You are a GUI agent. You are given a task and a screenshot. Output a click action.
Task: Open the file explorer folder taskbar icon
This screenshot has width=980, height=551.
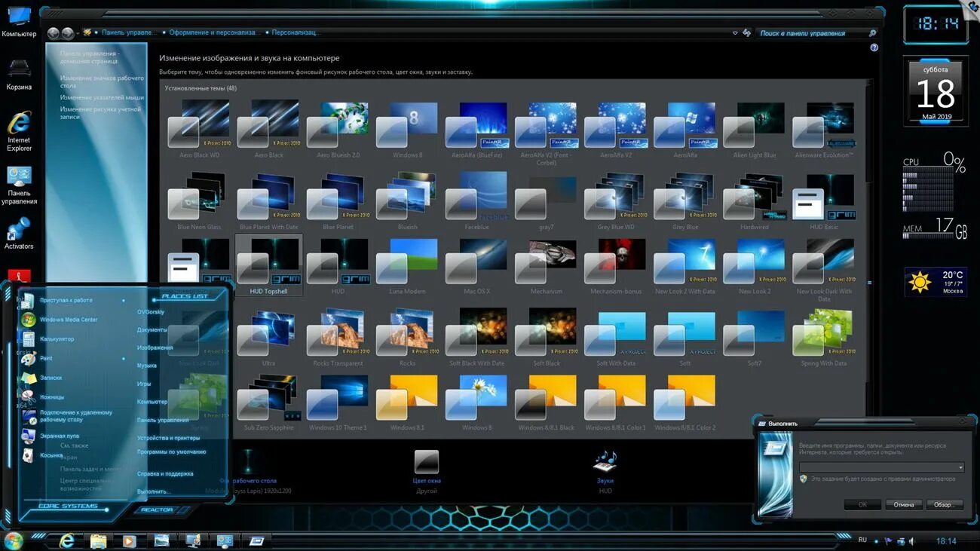[98, 540]
